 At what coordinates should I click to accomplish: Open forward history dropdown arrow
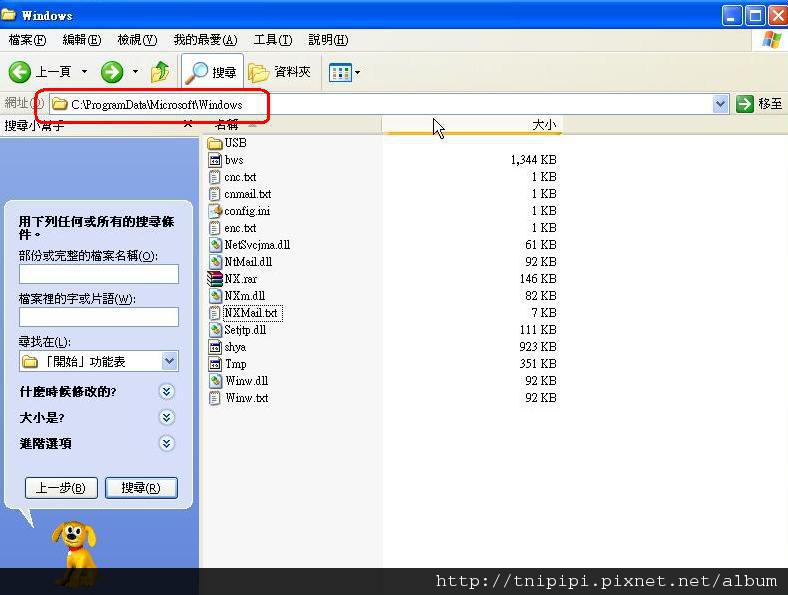tap(135, 72)
